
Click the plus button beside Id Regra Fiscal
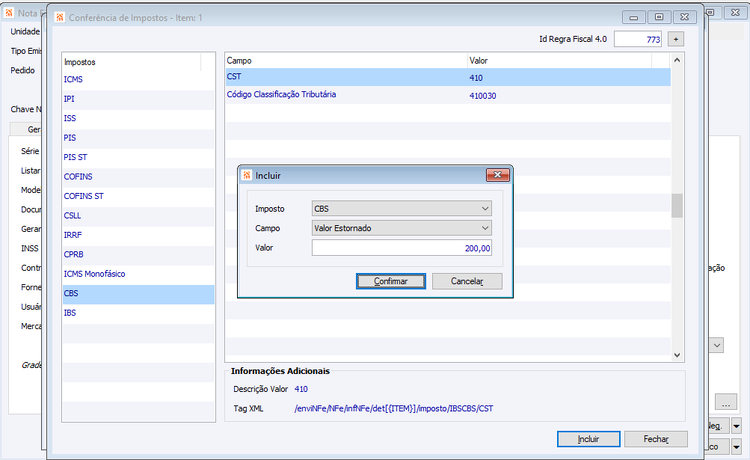[676, 39]
